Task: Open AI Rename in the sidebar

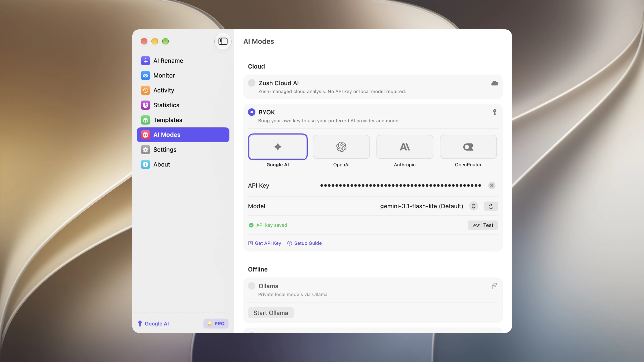Action: point(183,61)
